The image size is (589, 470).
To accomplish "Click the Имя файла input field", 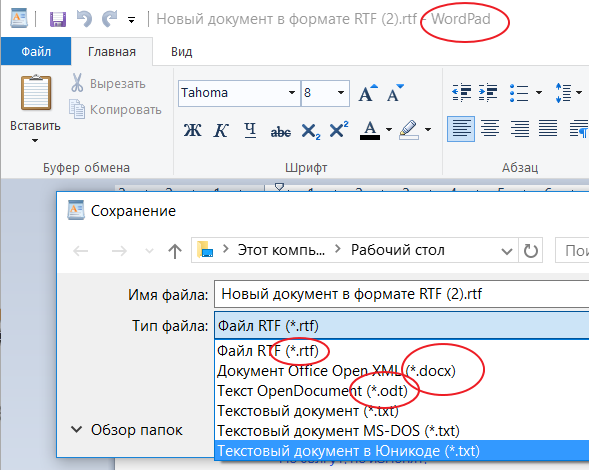I will [x=402, y=294].
